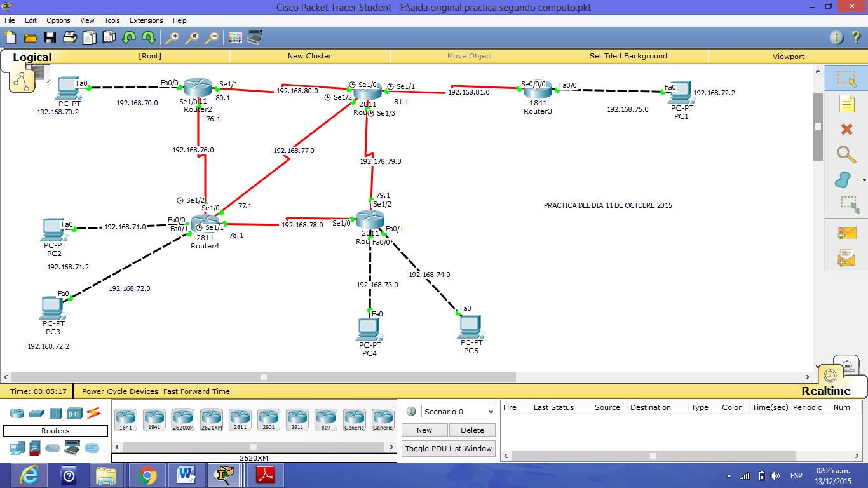The image size is (868, 488).
Task: Select the 2811 router model
Action: (x=240, y=419)
